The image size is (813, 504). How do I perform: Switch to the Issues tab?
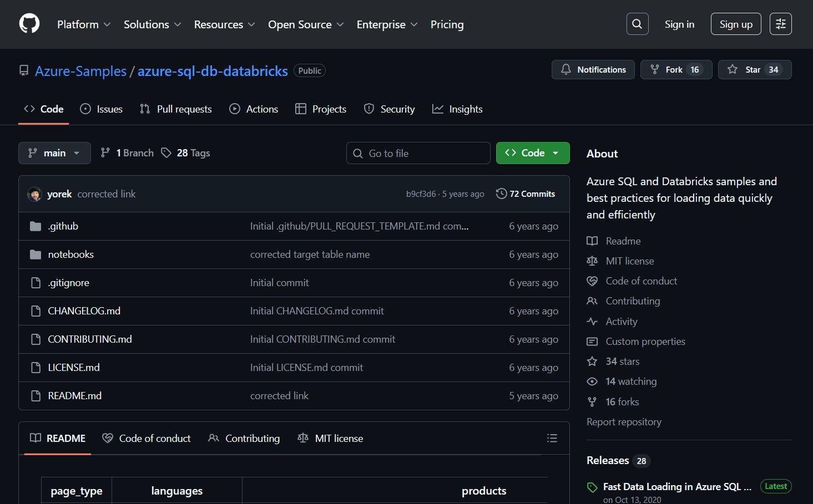click(102, 109)
